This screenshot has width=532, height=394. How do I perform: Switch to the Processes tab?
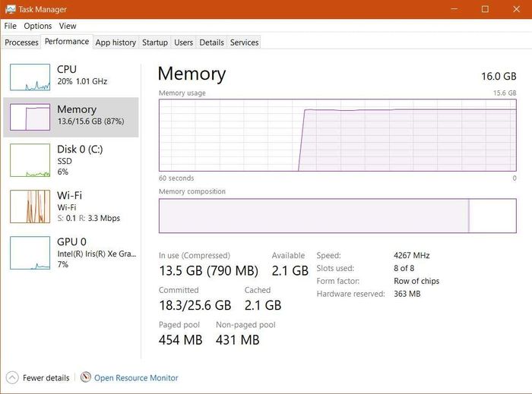pos(21,43)
